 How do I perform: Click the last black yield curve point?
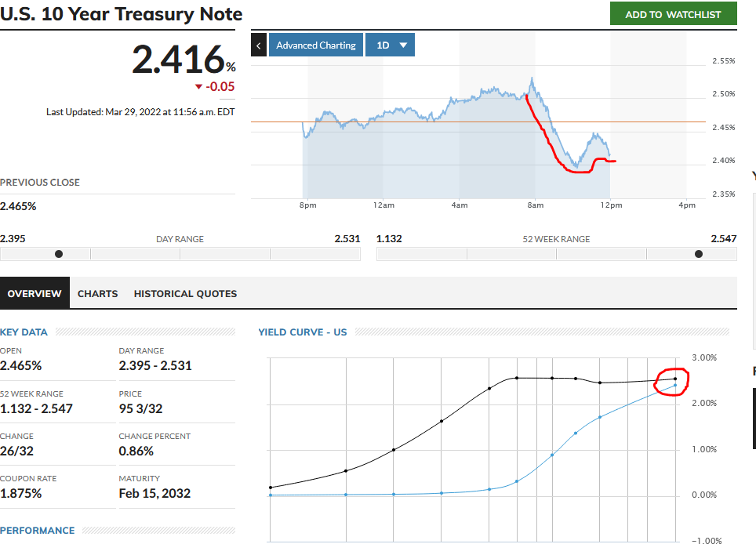point(675,379)
